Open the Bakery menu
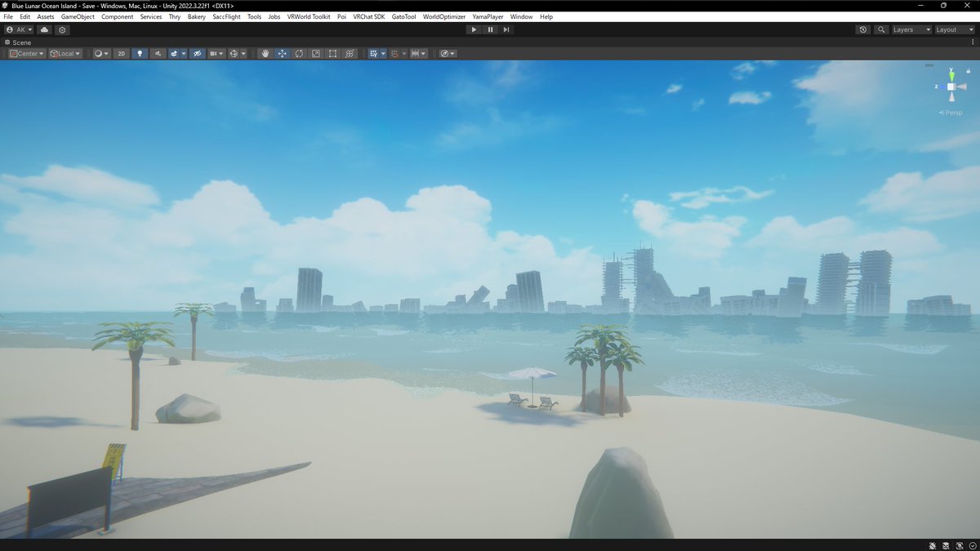The height and width of the screenshot is (551, 980). tap(197, 16)
